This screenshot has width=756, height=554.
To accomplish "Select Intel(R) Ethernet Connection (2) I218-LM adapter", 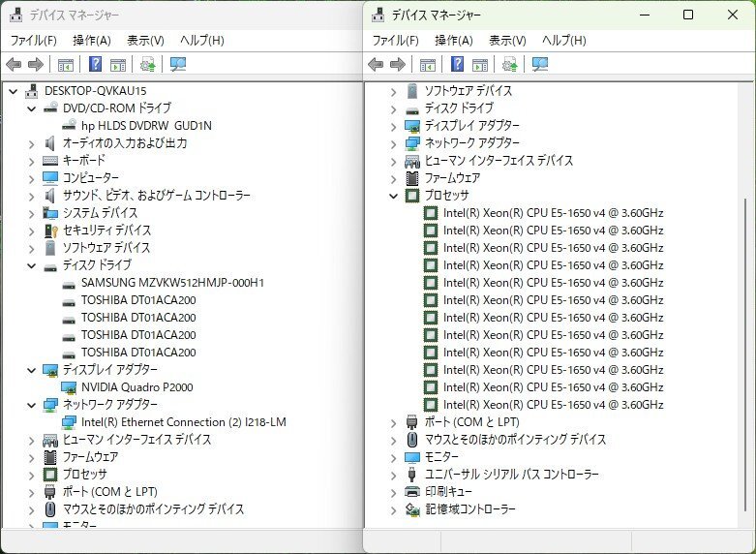I will [184, 421].
